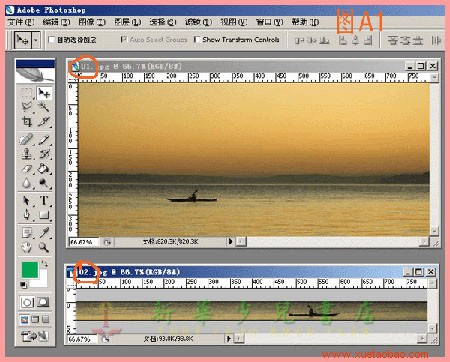Select the Hand tool

(27, 247)
